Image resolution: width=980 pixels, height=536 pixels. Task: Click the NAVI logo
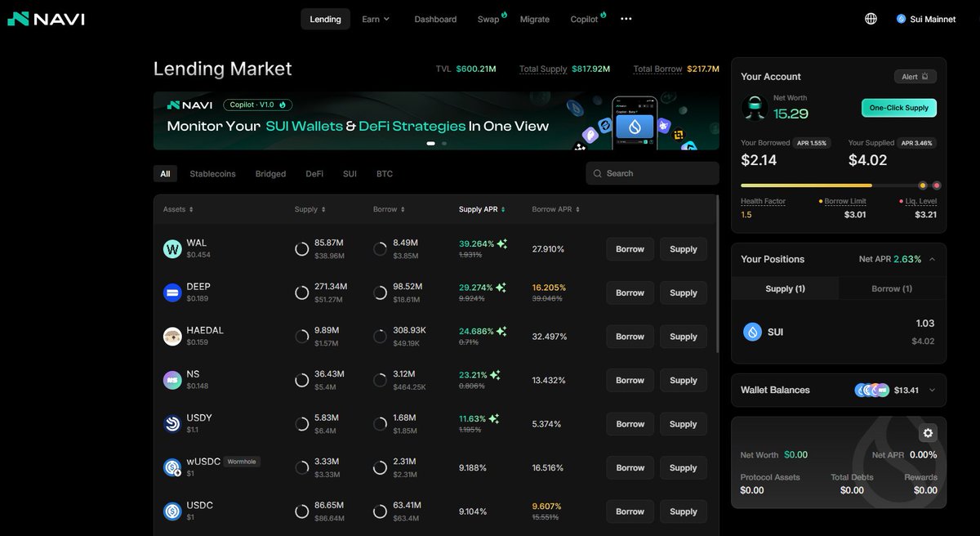coord(46,19)
